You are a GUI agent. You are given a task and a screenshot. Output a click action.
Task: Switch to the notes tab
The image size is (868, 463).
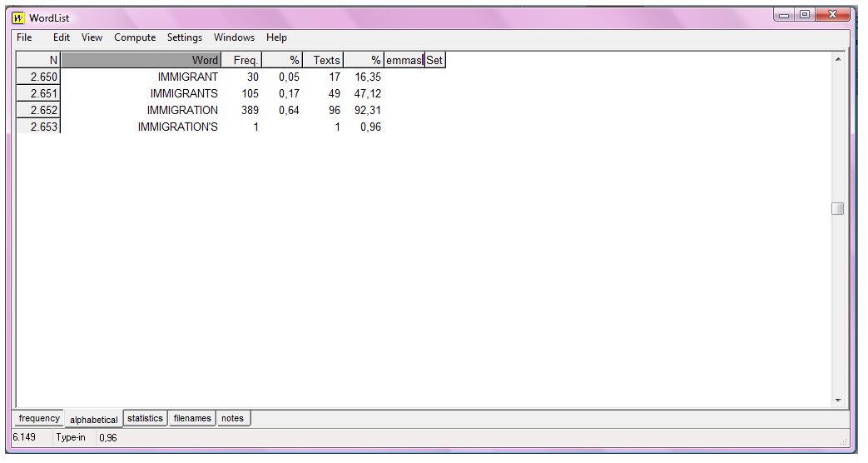[232, 418]
